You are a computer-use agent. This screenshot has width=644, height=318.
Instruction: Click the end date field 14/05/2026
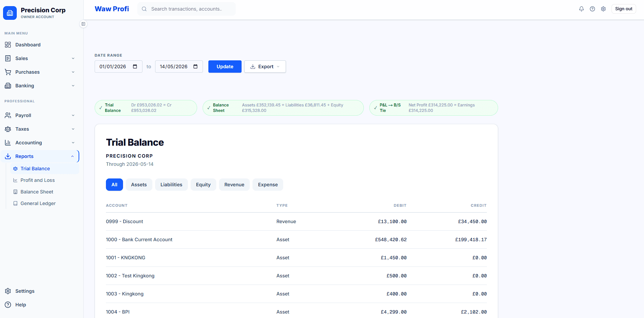coord(179,67)
